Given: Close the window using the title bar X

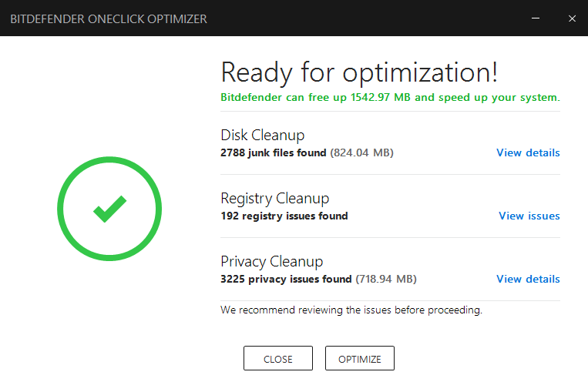Looking at the screenshot, I should pyautogui.click(x=572, y=18).
